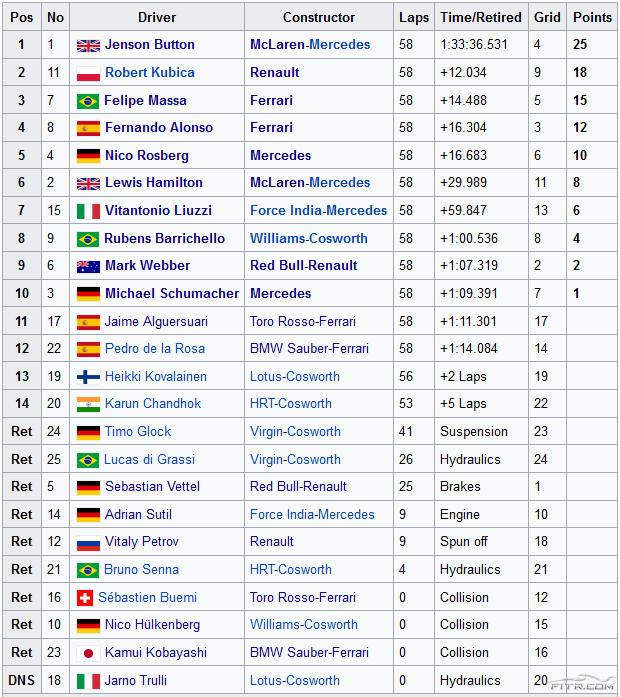The width and height of the screenshot is (620, 697).
Task: Click the Constructor column header
Action: point(318,17)
